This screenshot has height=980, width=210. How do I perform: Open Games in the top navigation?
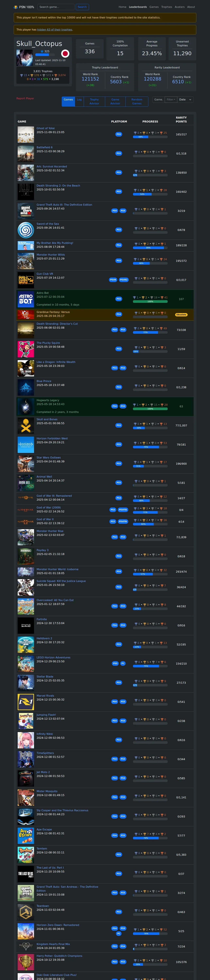[x=154, y=7]
